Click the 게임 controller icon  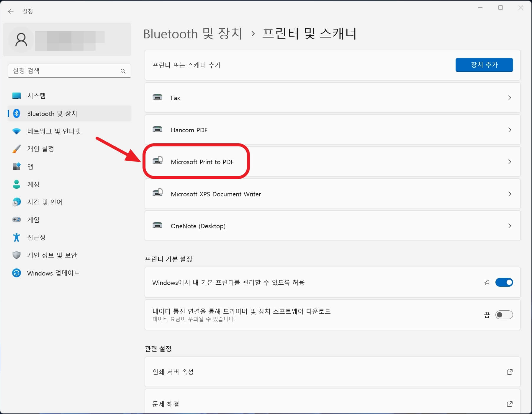coord(17,220)
